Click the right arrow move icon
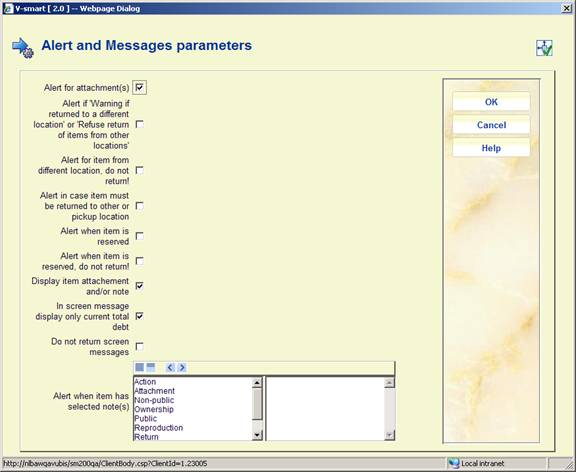 pos(181,367)
